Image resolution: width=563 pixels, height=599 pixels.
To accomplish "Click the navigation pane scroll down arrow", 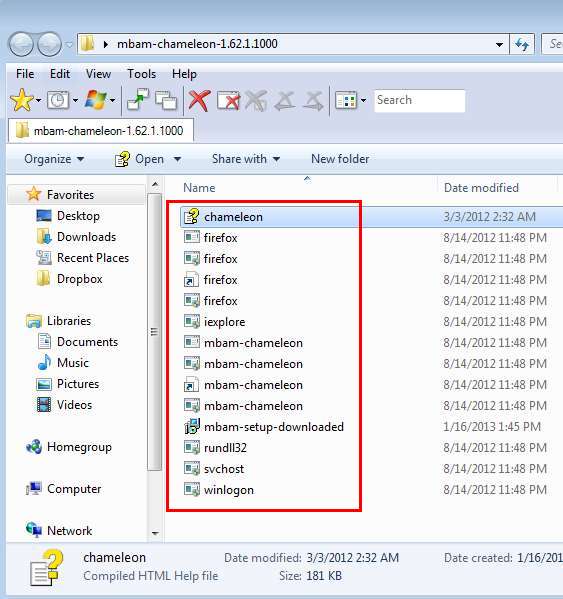I will (155, 533).
